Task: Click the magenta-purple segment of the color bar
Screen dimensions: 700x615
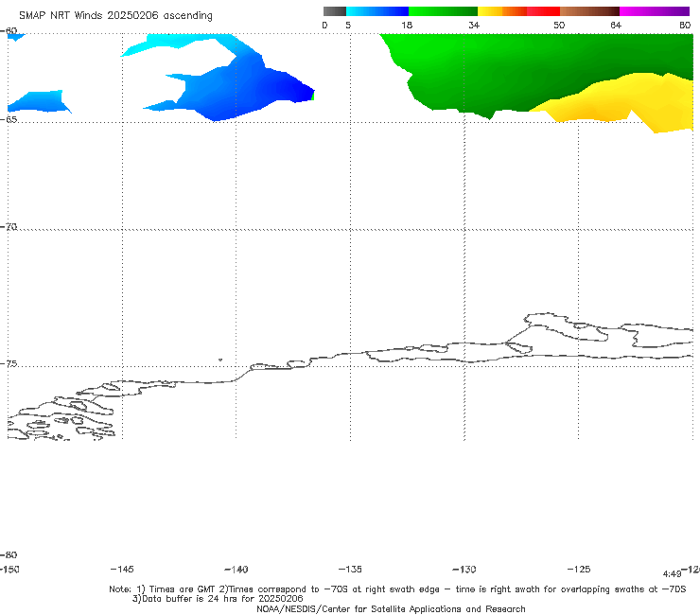Action: 655,11
